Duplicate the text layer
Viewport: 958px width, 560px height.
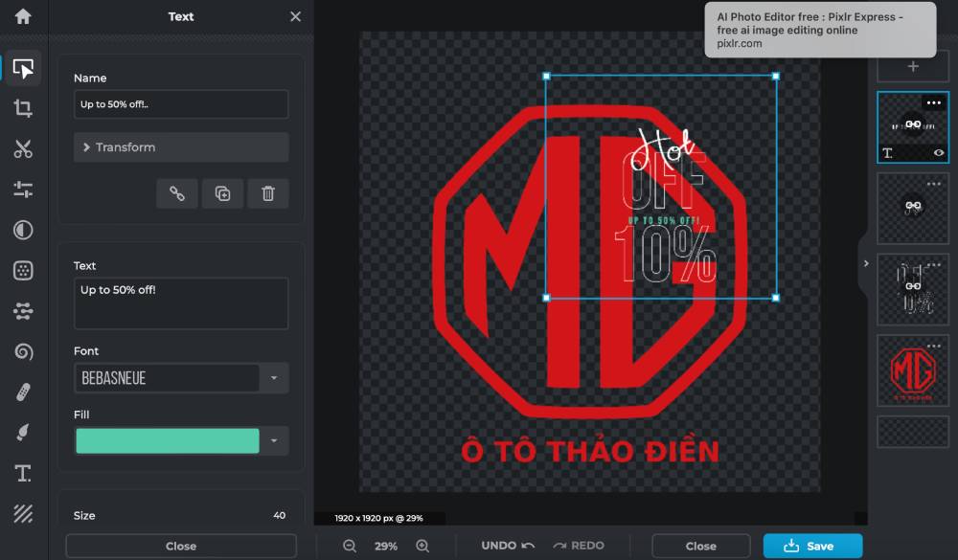pyautogui.click(x=222, y=193)
